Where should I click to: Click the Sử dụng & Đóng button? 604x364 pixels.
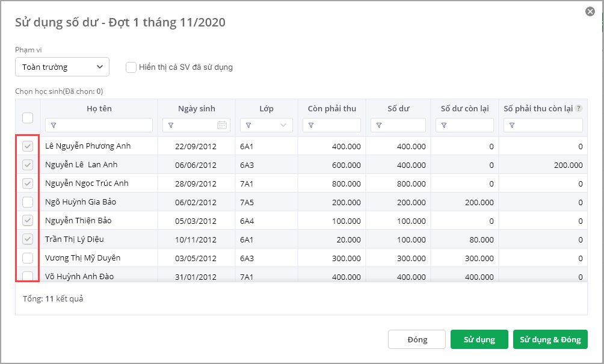click(x=550, y=339)
